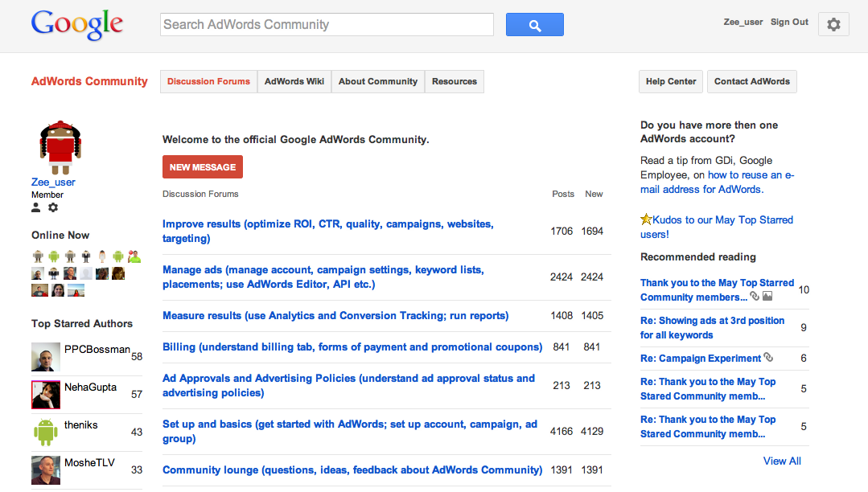Click the new count '1405'

[x=592, y=315]
